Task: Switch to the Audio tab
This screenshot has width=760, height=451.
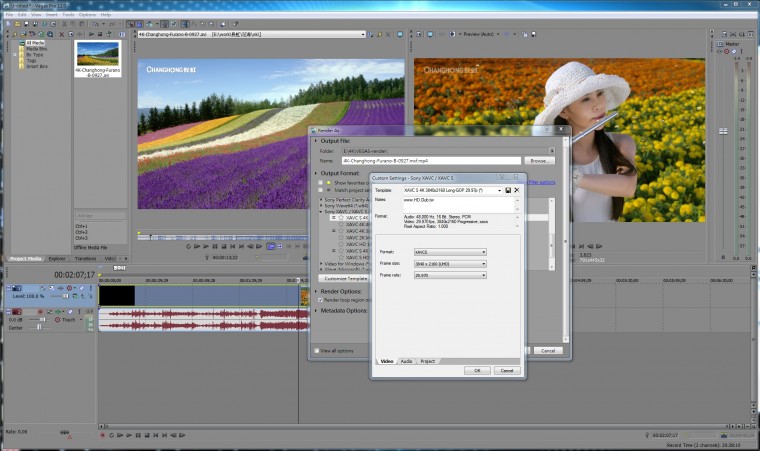Action: point(406,360)
